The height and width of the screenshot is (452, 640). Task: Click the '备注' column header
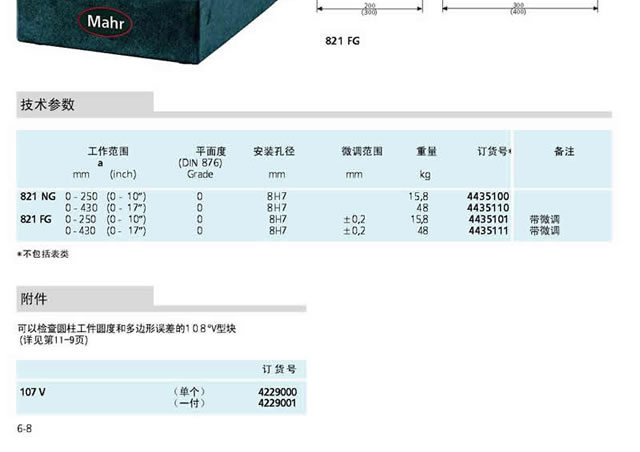tap(564, 151)
